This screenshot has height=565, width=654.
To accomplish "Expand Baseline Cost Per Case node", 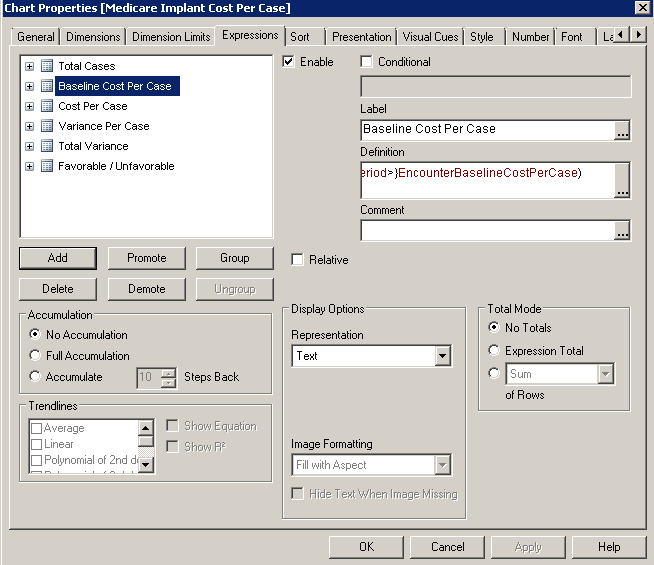I will (29, 86).
